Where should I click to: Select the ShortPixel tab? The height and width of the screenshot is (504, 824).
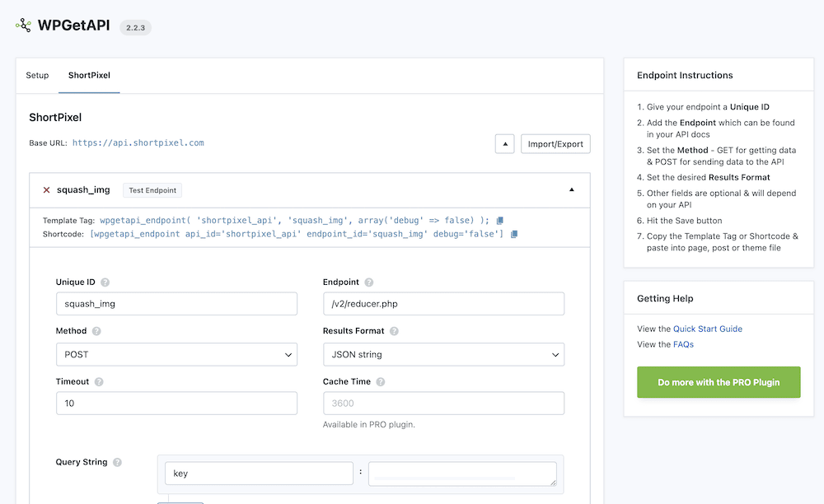(x=89, y=75)
